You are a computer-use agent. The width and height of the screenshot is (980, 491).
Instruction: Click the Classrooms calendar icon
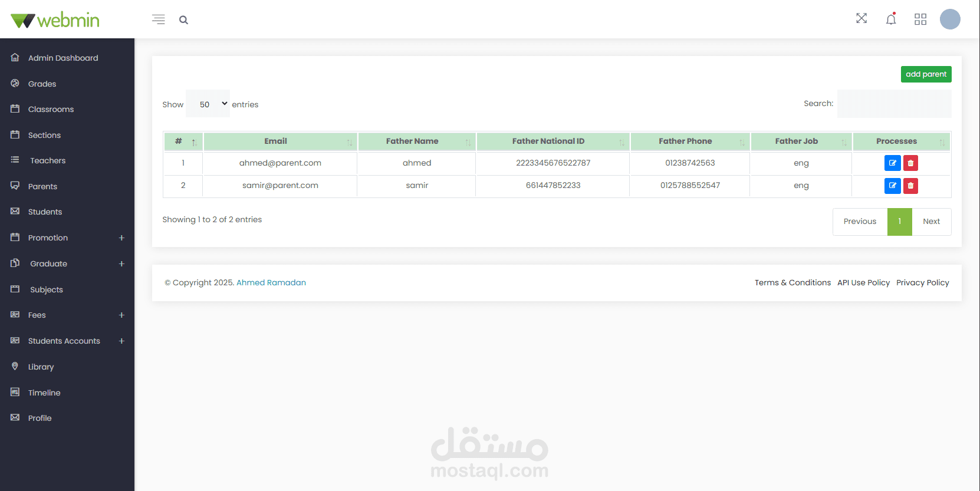[15, 108]
